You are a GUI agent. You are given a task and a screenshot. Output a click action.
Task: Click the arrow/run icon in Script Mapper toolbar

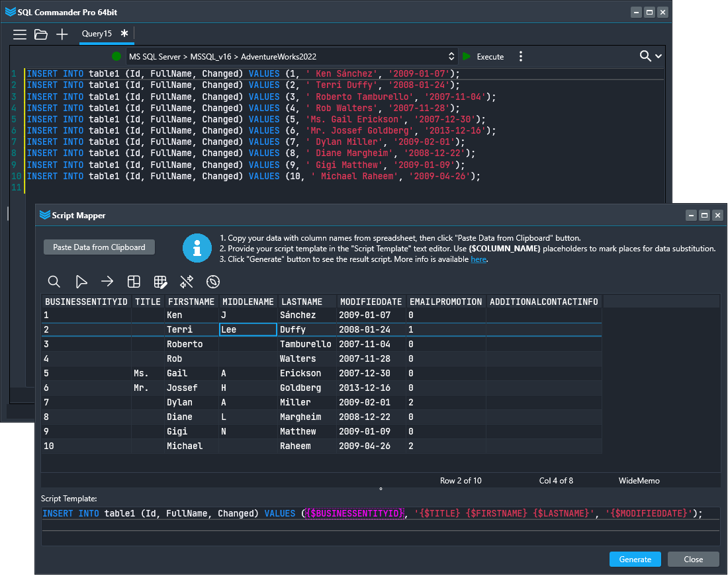107,282
